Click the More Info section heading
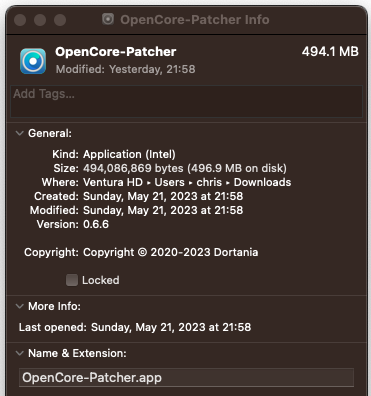The width and height of the screenshot is (371, 396). (x=54, y=306)
